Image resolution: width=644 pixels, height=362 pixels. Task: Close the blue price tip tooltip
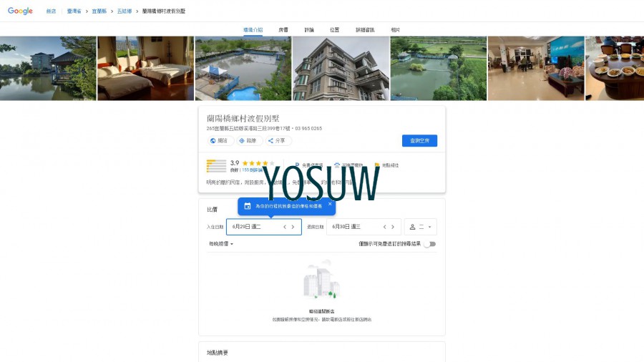(330, 204)
